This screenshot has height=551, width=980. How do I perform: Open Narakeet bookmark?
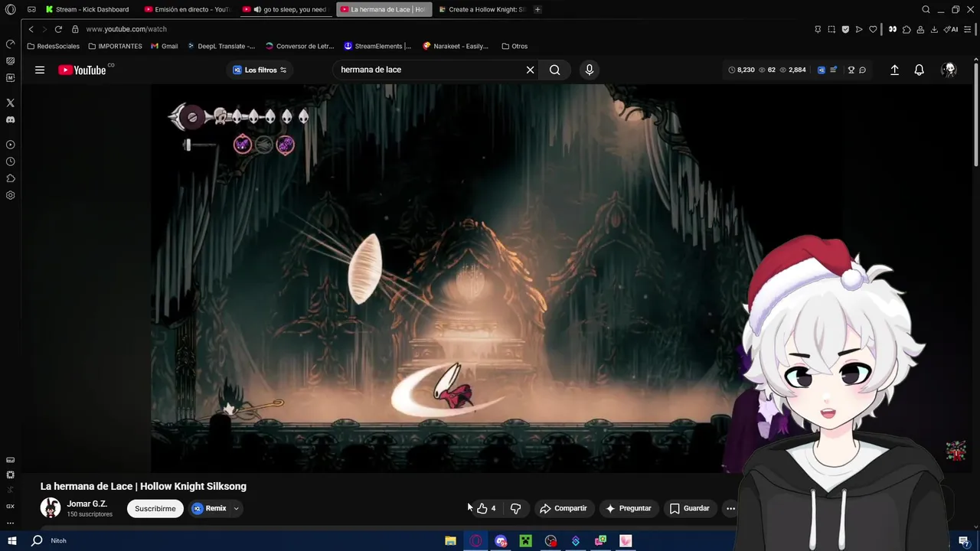(456, 46)
